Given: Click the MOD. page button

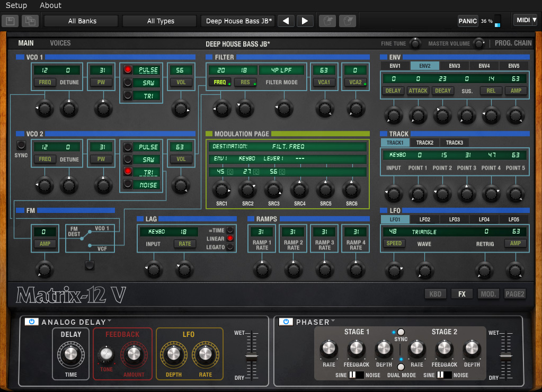Looking at the screenshot, I should pyautogui.click(x=488, y=294).
